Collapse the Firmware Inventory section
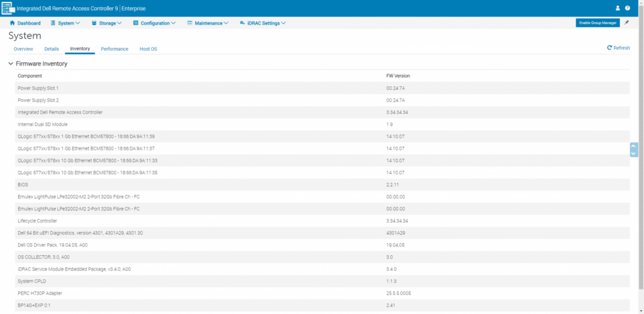 click(x=10, y=64)
